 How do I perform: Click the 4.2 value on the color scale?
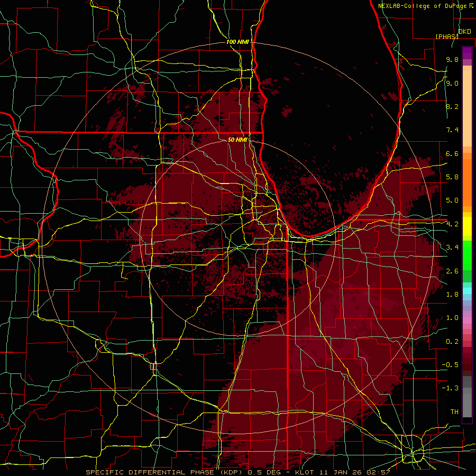(x=452, y=224)
